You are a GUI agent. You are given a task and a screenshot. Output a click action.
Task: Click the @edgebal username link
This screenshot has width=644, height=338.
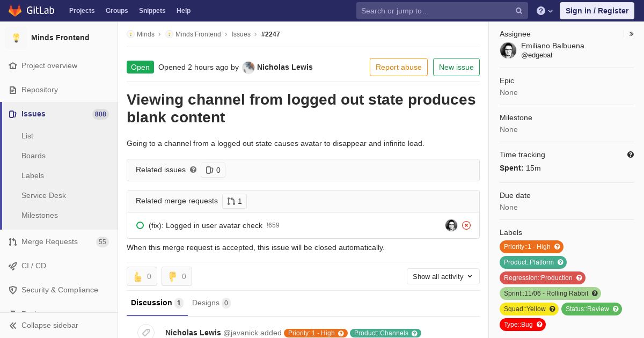point(537,55)
